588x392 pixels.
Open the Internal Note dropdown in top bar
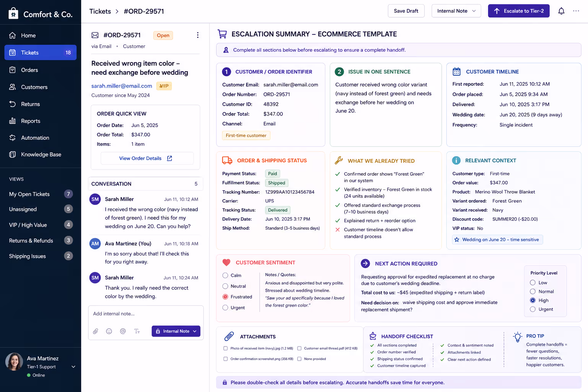(x=456, y=11)
